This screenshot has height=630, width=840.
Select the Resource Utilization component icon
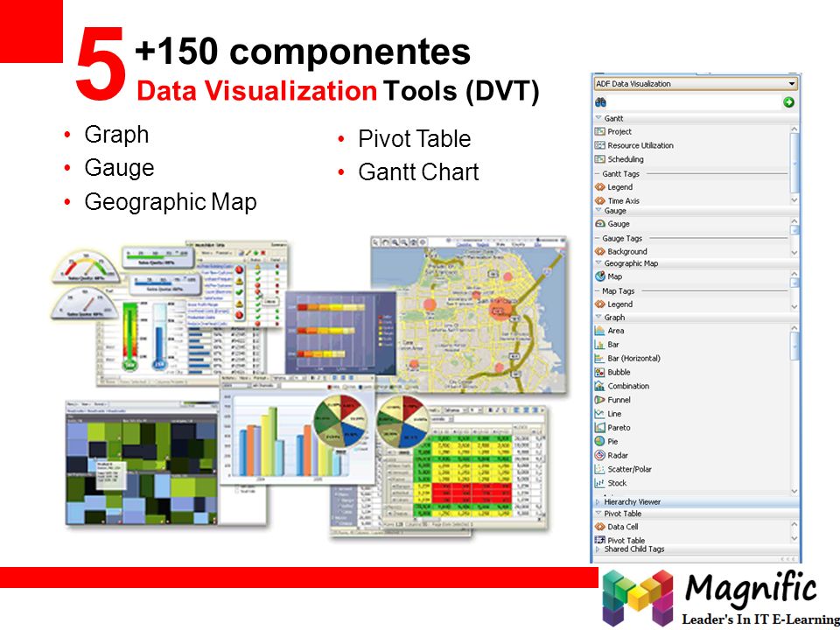(600, 145)
